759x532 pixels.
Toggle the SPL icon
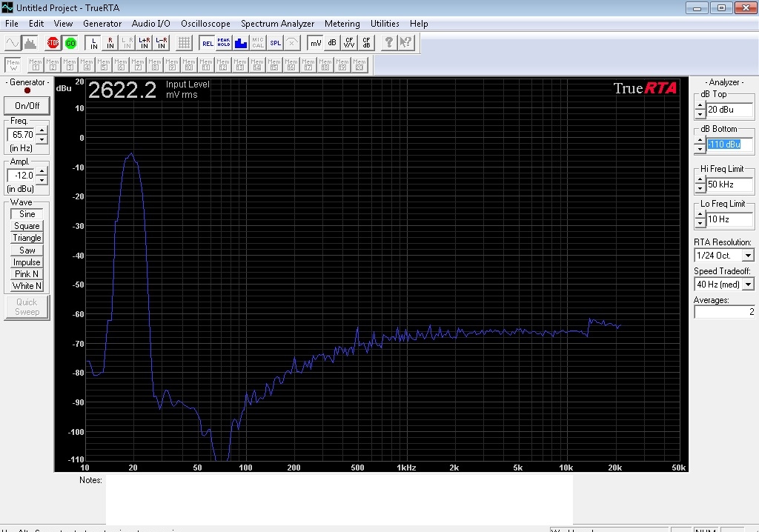click(275, 43)
